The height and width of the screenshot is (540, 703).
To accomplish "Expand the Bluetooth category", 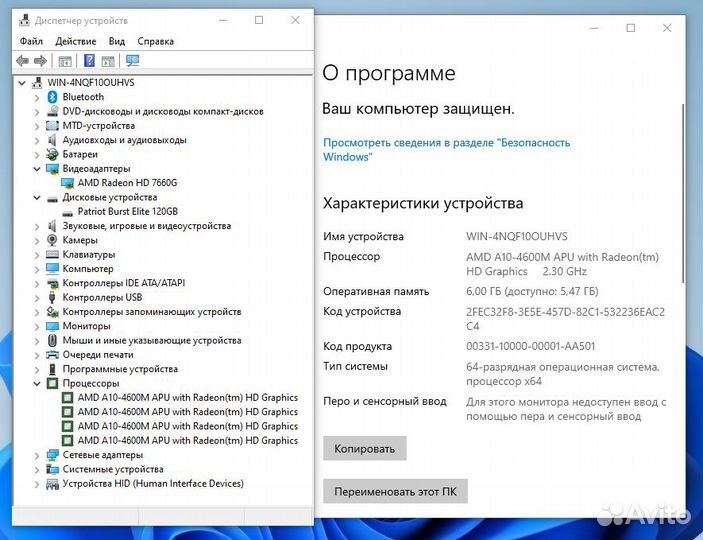I will (37, 97).
